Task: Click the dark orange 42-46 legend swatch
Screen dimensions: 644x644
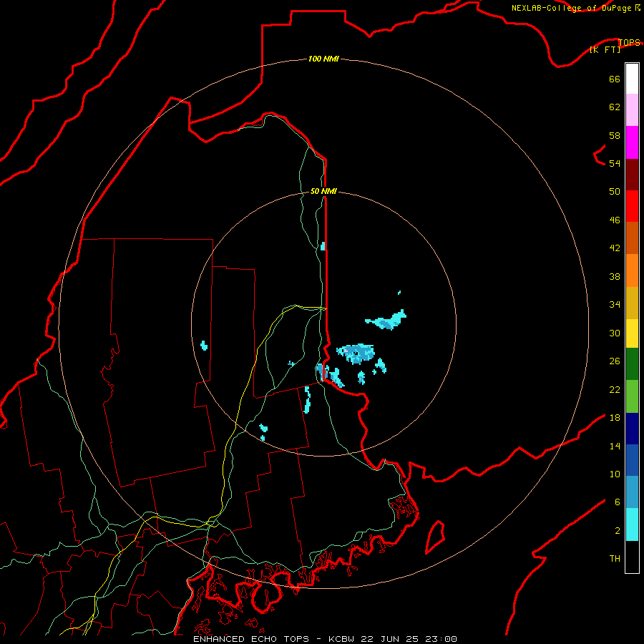Action: (x=632, y=238)
